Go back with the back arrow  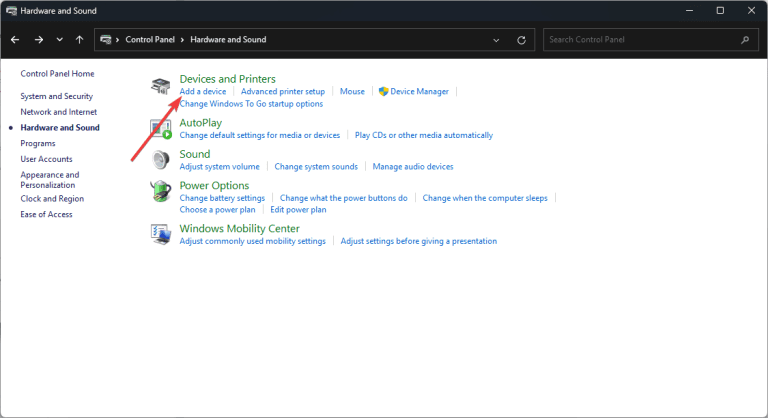click(15, 40)
